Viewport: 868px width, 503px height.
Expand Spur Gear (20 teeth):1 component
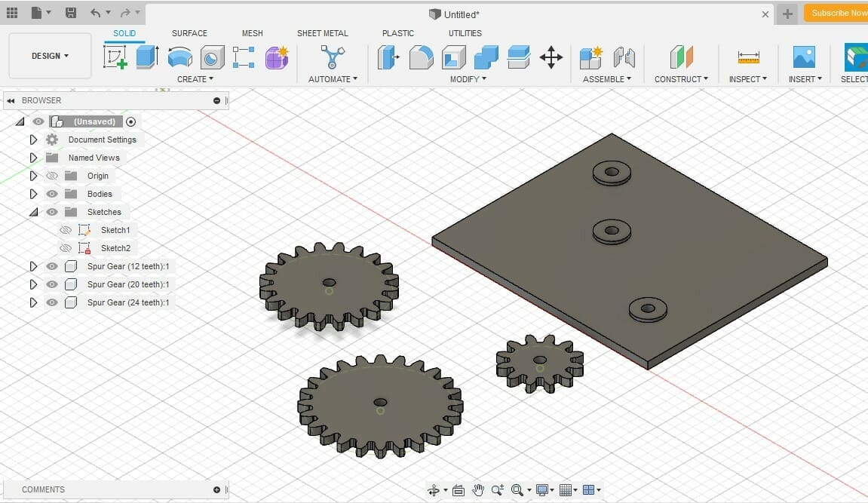coord(33,284)
